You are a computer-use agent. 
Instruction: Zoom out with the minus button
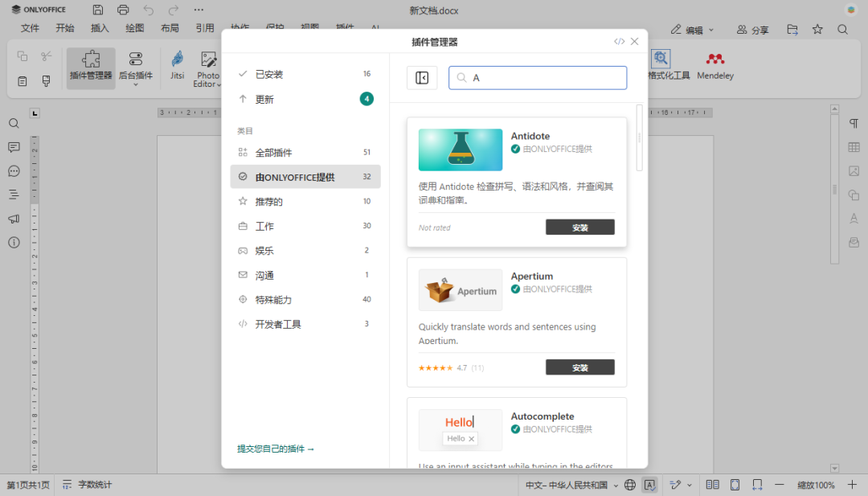[x=780, y=485]
